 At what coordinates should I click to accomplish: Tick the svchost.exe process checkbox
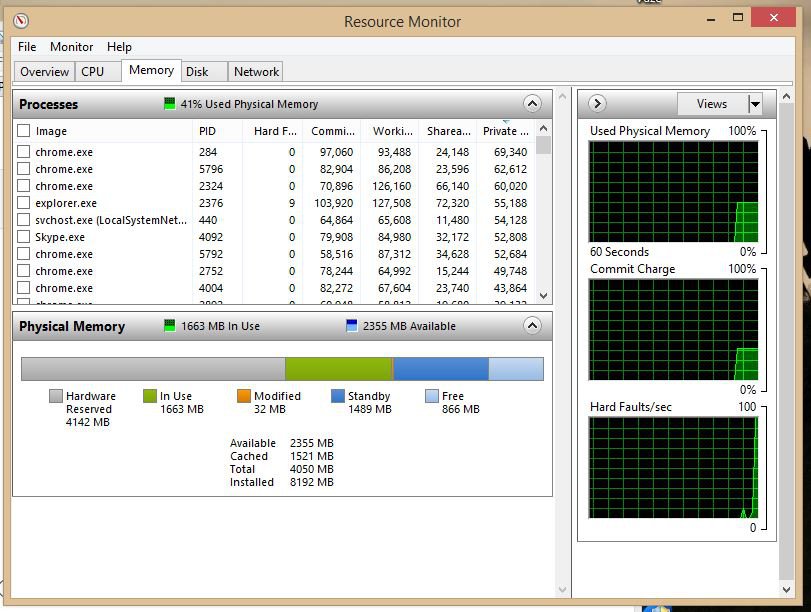pyautogui.click(x=24, y=220)
